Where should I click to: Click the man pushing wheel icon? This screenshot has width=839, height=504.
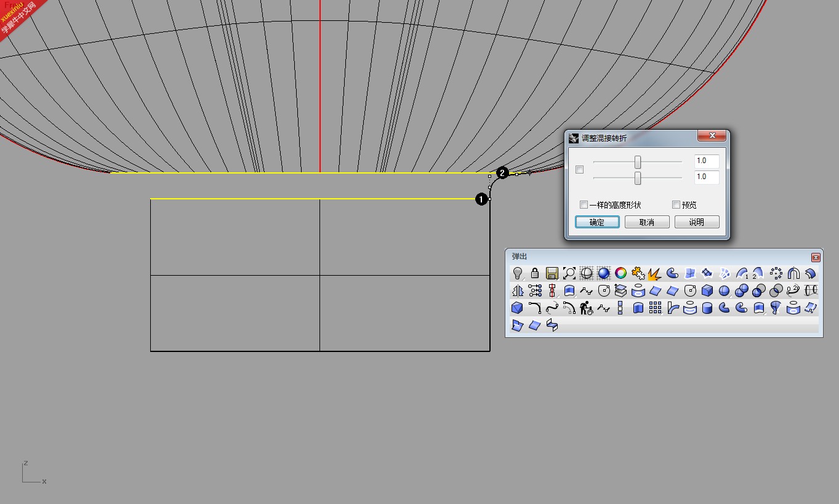(x=587, y=308)
